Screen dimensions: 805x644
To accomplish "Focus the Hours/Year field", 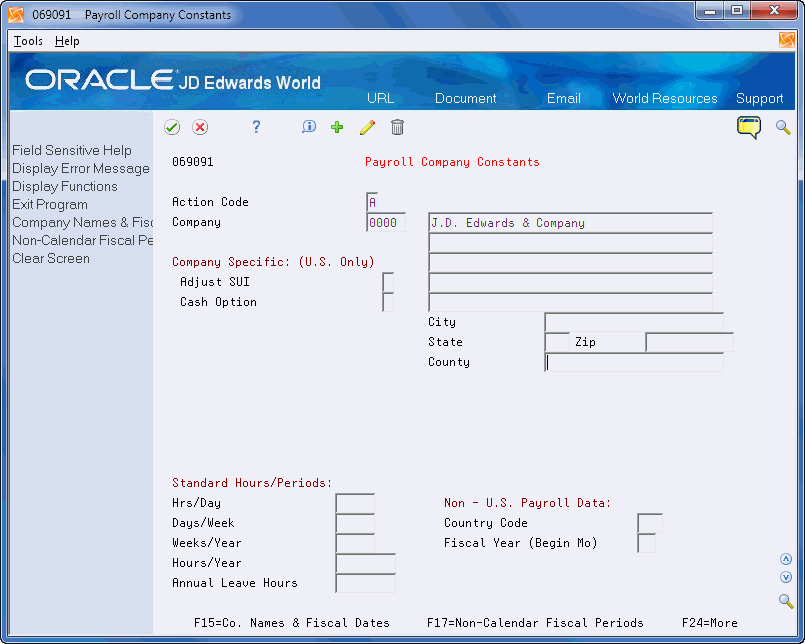I will (366, 563).
